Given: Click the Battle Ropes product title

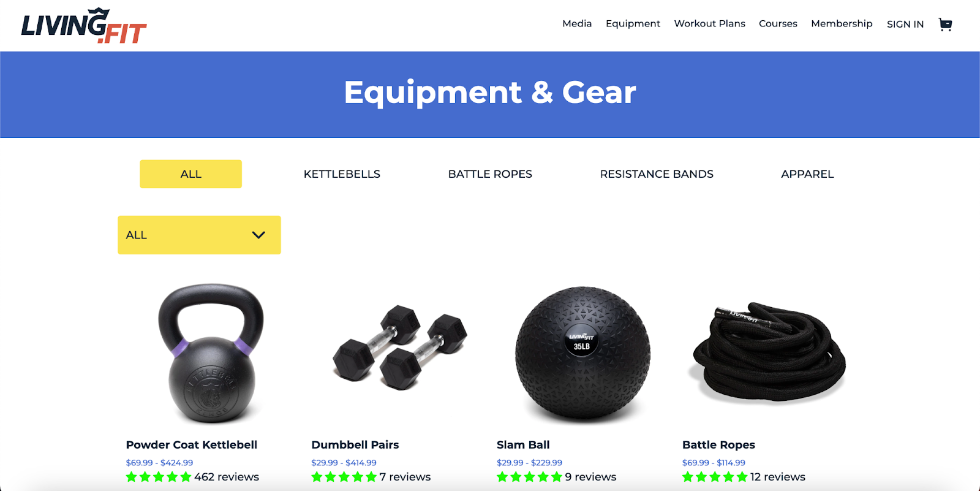Looking at the screenshot, I should pyautogui.click(x=718, y=445).
